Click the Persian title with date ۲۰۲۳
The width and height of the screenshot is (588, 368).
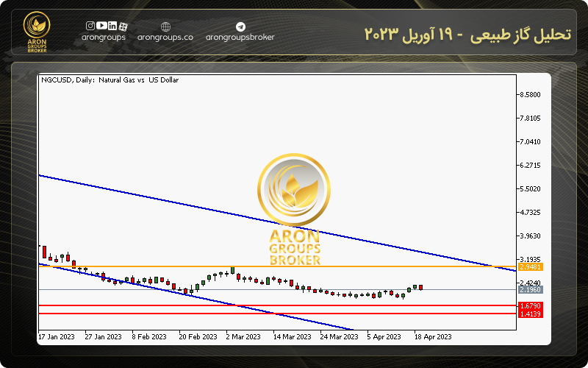point(467,34)
